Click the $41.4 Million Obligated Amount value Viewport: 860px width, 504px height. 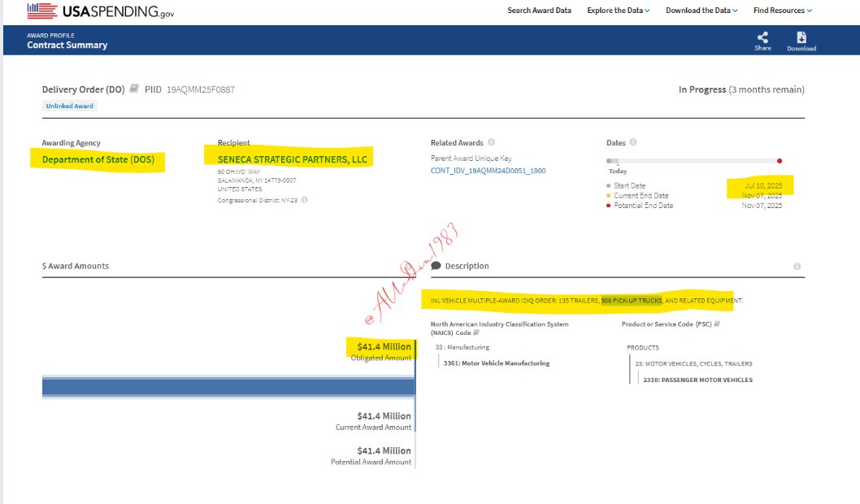pyautogui.click(x=384, y=346)
